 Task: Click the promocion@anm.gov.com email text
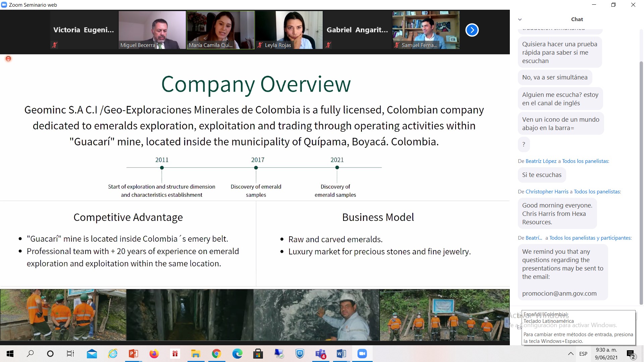pos(559,294)
